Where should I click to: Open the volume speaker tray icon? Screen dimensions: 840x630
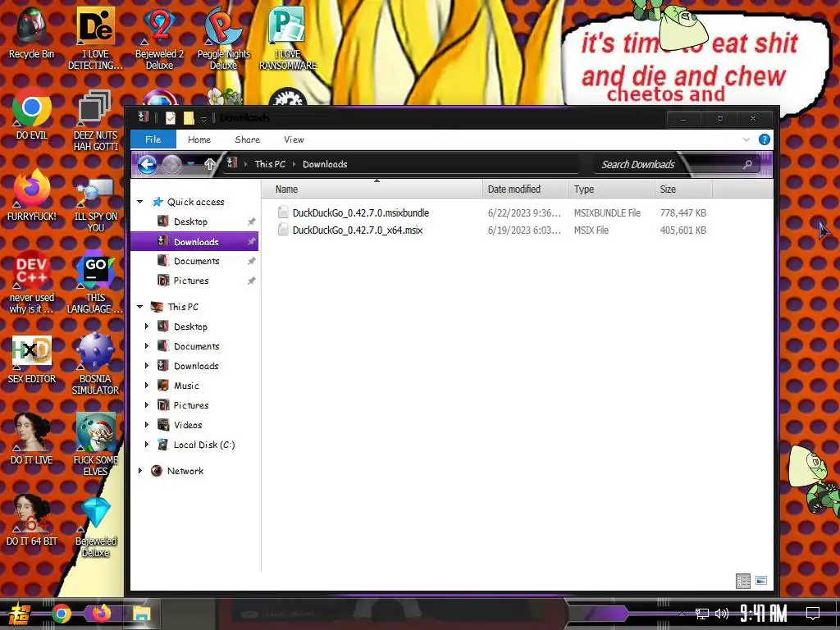pos(722,614)
